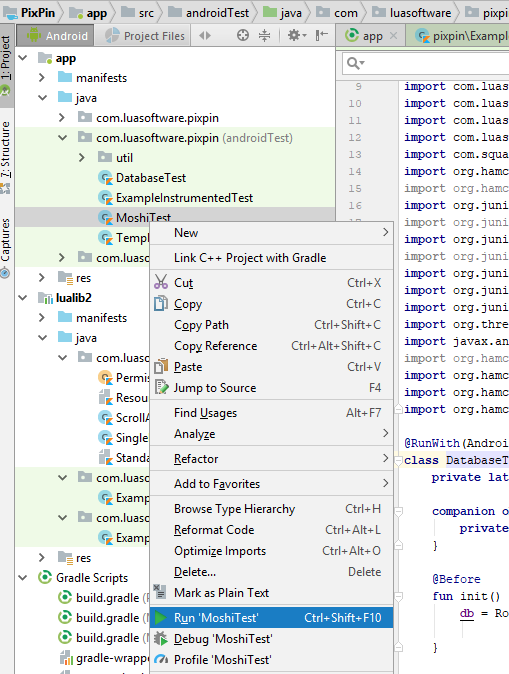Click the gradle-wrapper properties file icon
The height and width of the screenshot is (674, 509).
[65, 658]
